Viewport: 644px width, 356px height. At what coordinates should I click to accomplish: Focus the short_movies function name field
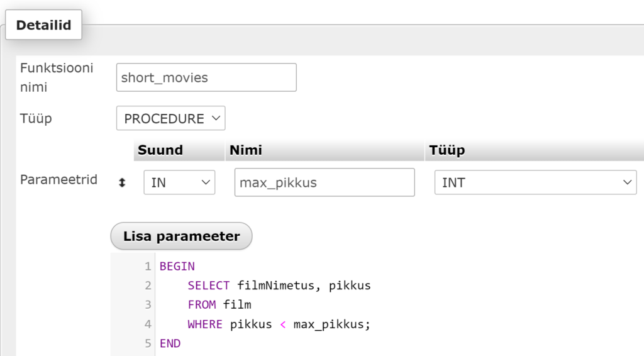(206, 78)
